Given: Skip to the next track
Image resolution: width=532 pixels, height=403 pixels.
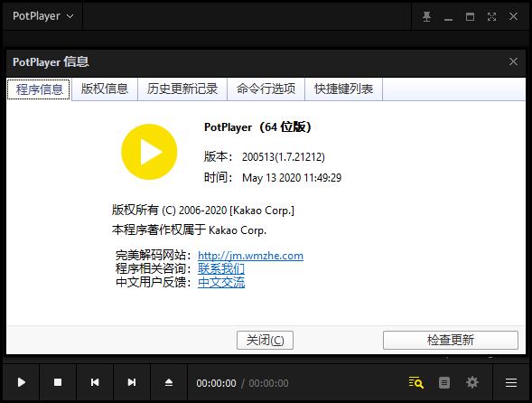Looking at the screenshot, I should point(132,382).
